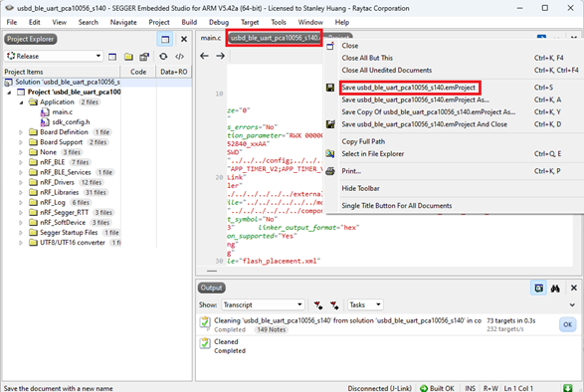Screen dimensions: 584x392
Task: Click the first clear filter icon in Output
Action: [318, 305]
